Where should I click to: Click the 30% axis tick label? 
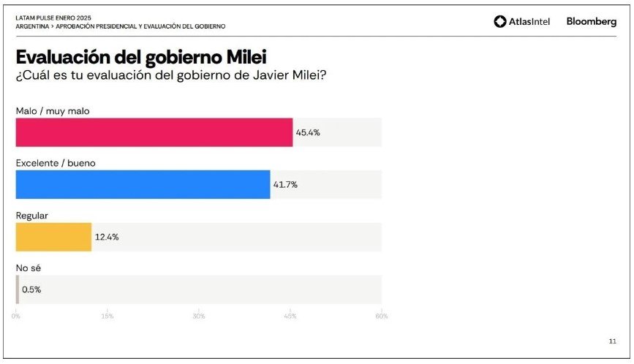click(198, 316)
